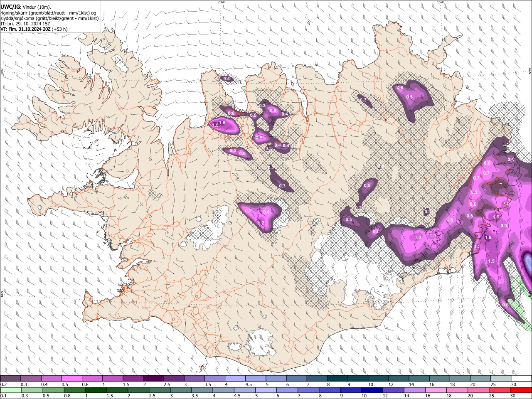Pick the pale grey 25 swatch in upper legend
This screenshot has height=399, width=532.
pyautogui.click(x=501, y=379)
